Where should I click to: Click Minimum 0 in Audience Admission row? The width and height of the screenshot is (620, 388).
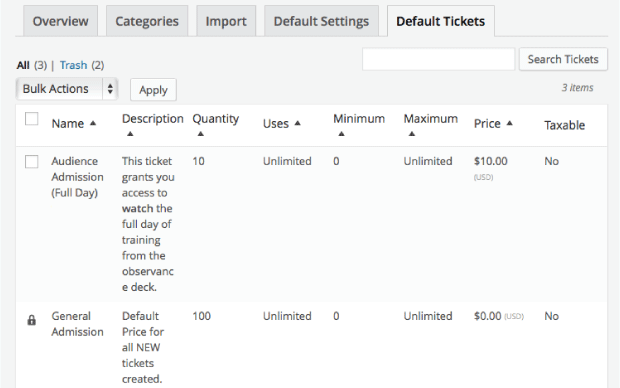pyautogui.click(x=336, y=161)
